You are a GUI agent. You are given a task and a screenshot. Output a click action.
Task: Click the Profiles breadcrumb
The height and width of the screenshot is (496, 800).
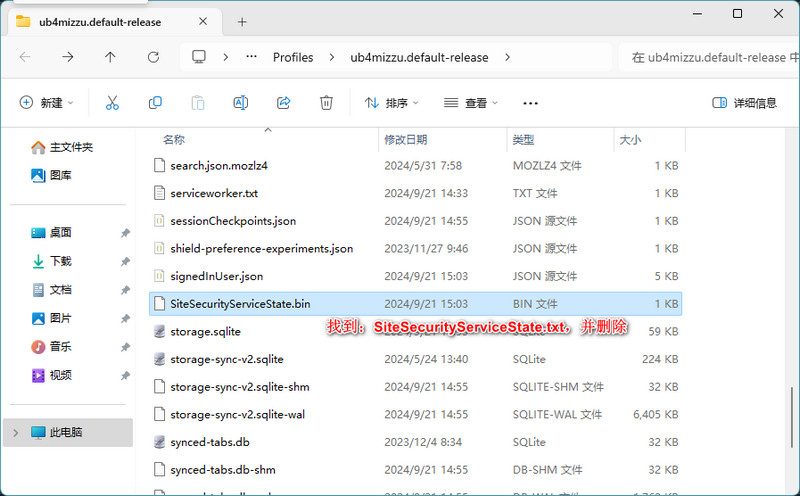pos(293,57)
